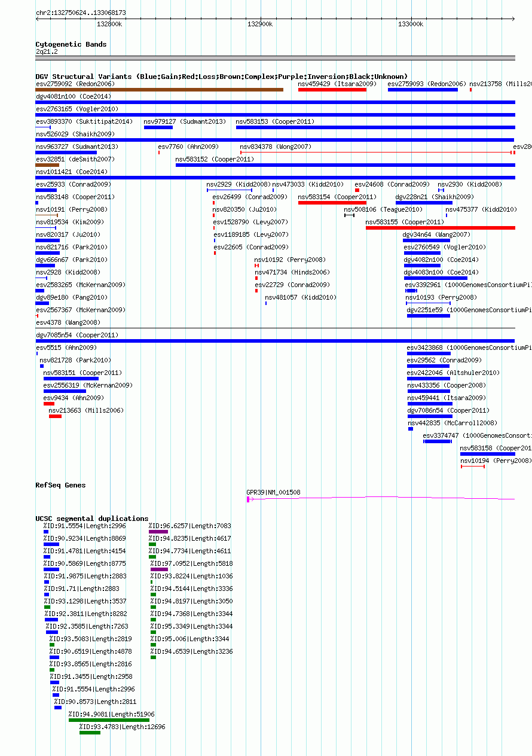Click the 132900k ruler tick label

coord(260,24)
